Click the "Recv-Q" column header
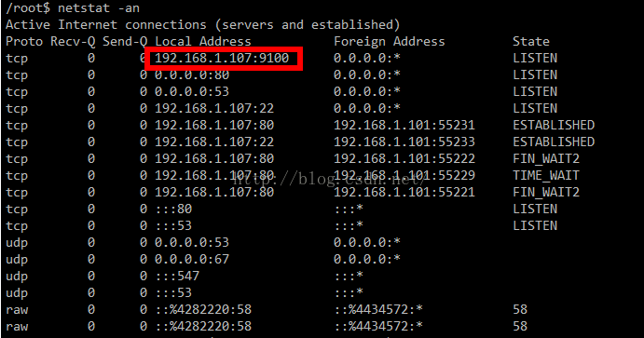 73,42
